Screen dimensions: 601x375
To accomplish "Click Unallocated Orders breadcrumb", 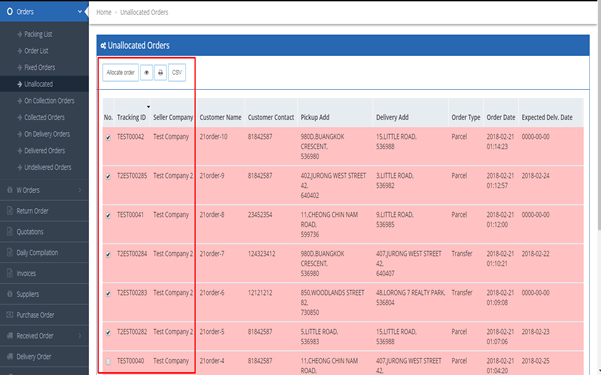I will 144,12.
